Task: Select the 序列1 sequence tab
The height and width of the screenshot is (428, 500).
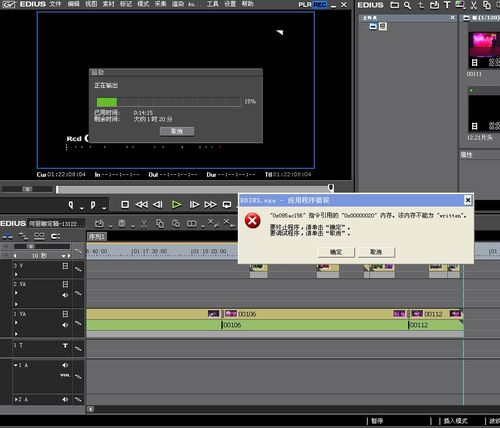Action: [x=97, y=236]
